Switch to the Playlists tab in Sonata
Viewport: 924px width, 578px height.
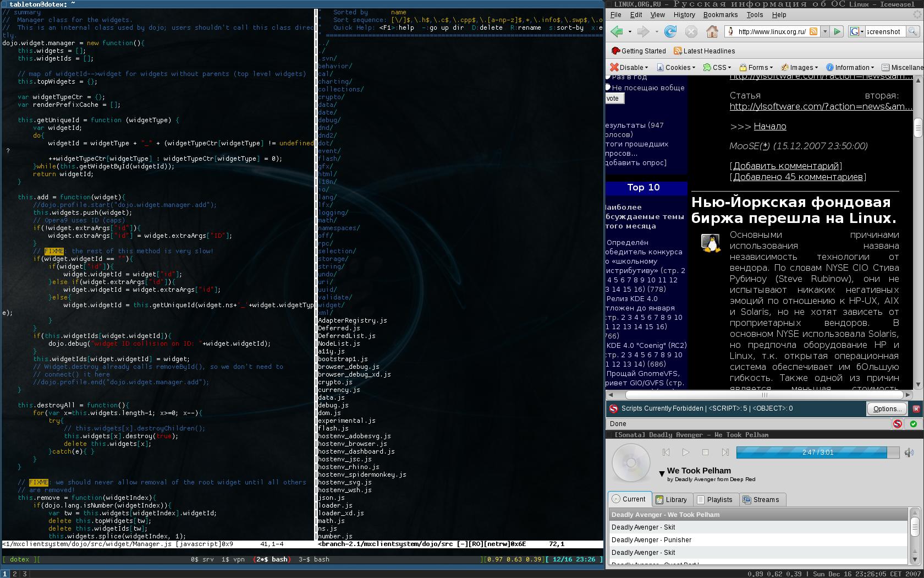click(x=714, y=499)
